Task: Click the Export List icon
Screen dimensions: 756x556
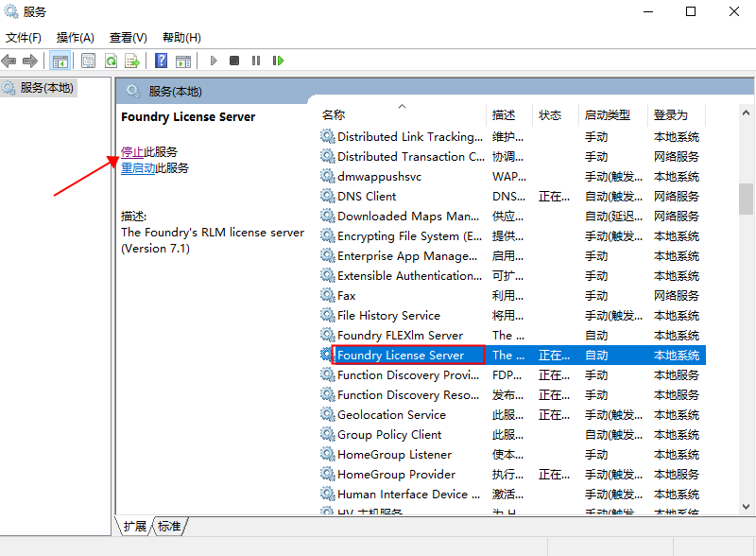Action: [x=133, y=60]
